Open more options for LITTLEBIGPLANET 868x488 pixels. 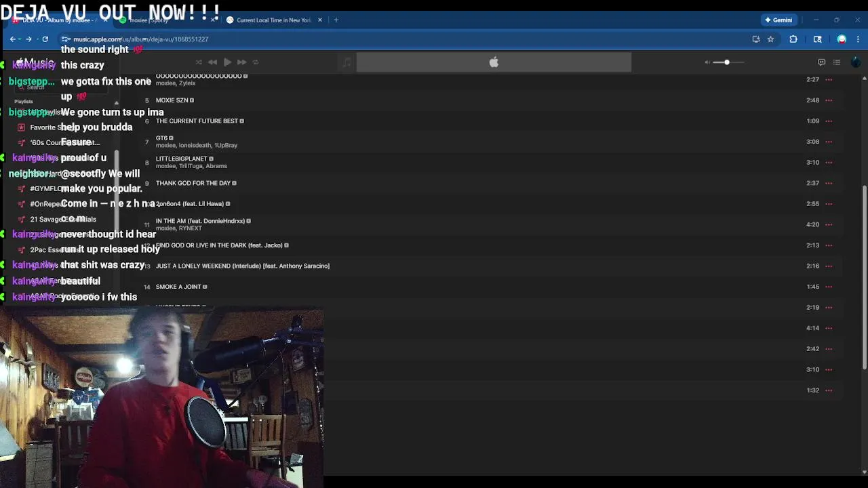pyautogui.click(x=829, y=162)
